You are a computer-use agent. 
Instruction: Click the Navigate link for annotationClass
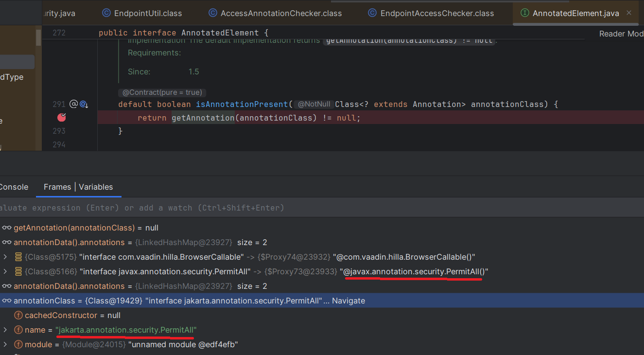(348, 301)
